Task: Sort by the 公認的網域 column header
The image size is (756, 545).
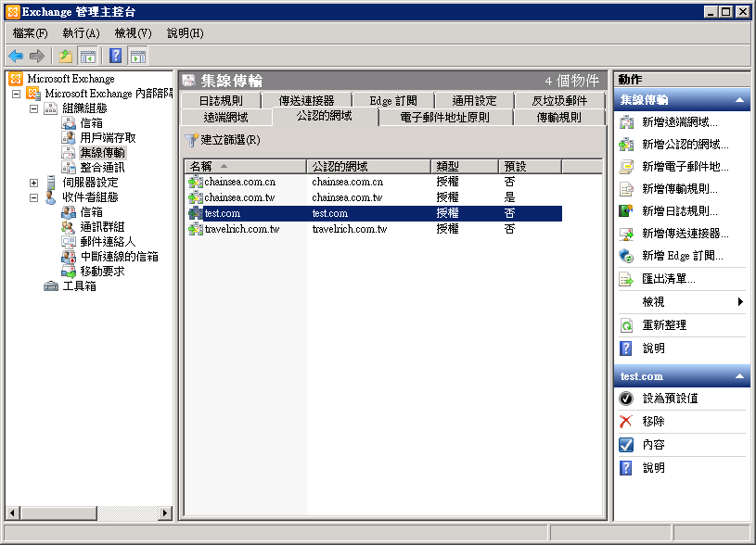Action: (368, 167)
